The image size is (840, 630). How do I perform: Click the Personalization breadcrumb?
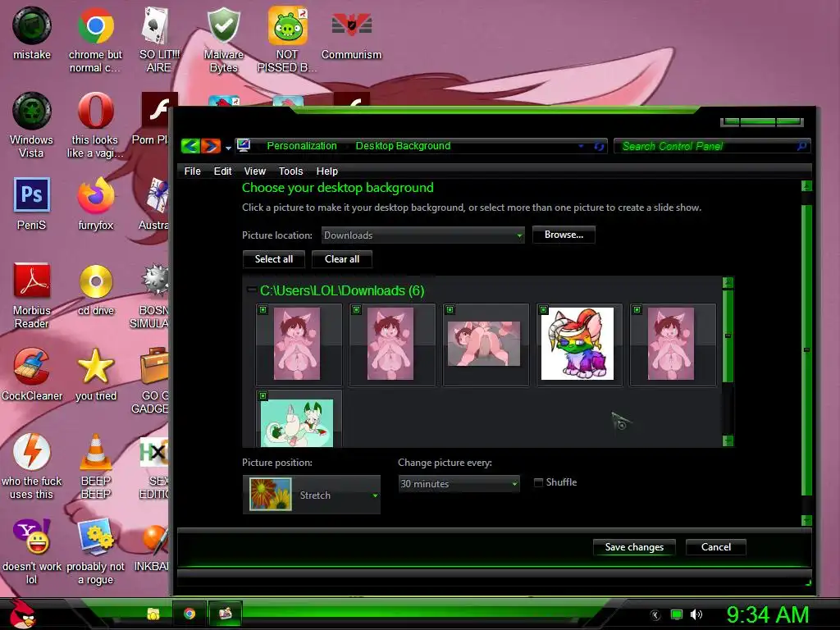pyautogui.click(x=302, y=146)
